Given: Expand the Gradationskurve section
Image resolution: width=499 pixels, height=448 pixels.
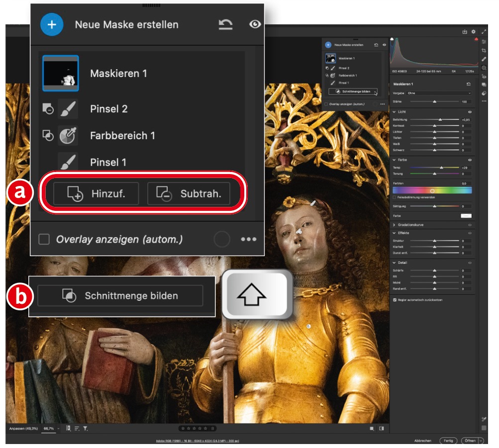Looking at the screenshot, I should [x=395, y=225].
